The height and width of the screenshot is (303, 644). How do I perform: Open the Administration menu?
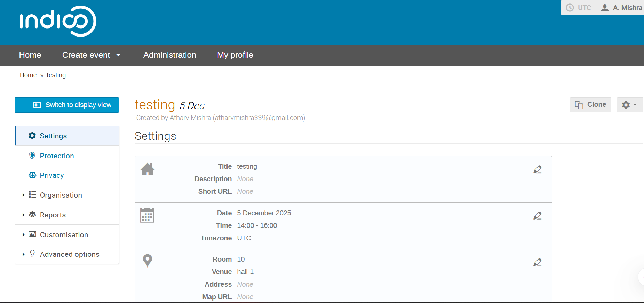point(170,55)
